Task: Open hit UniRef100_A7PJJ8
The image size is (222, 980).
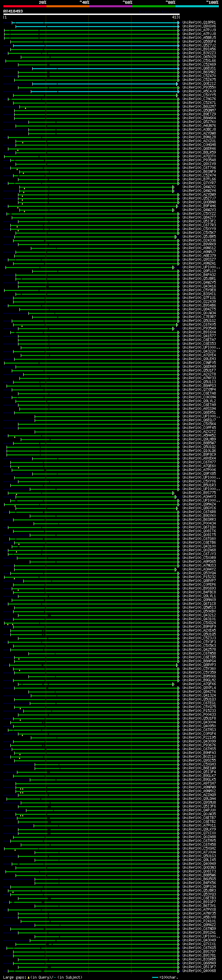Action: coord(199,34)
